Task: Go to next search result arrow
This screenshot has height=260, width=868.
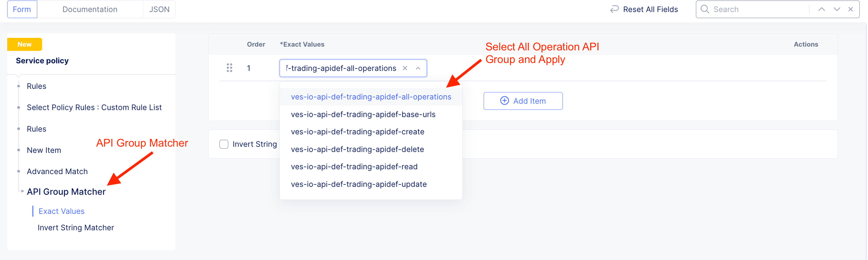Action: [x=837, y=9]
